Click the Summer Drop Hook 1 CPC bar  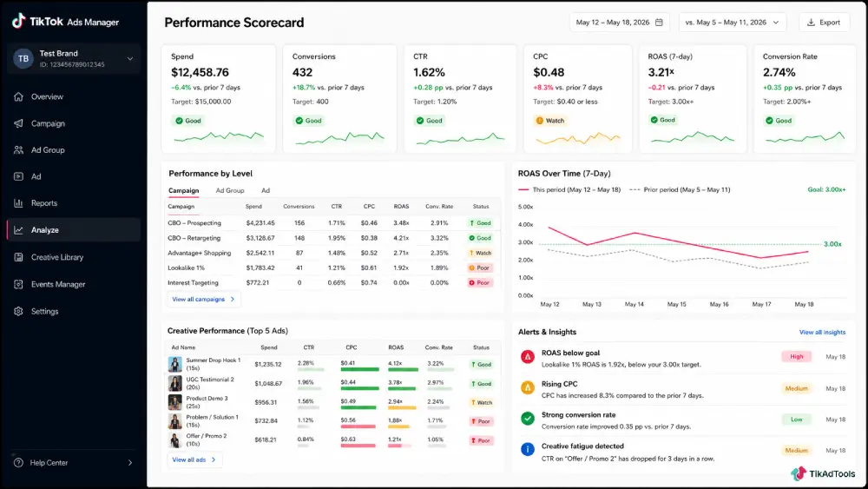(x=360, y=369)
